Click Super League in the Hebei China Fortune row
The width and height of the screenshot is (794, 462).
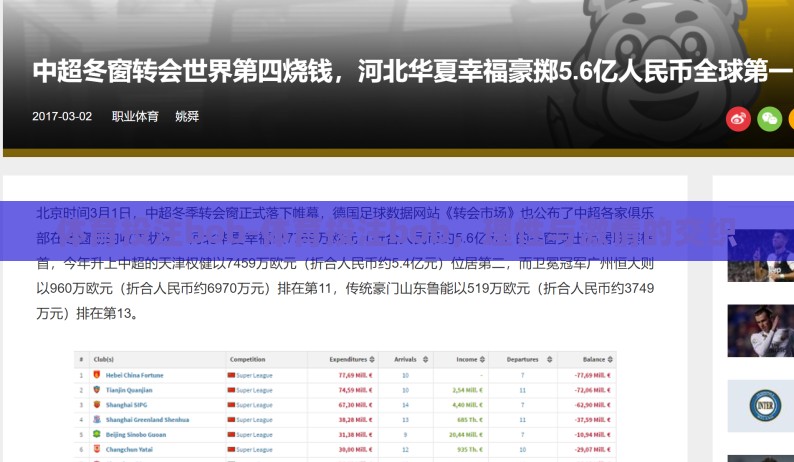(x=254, y=375)
